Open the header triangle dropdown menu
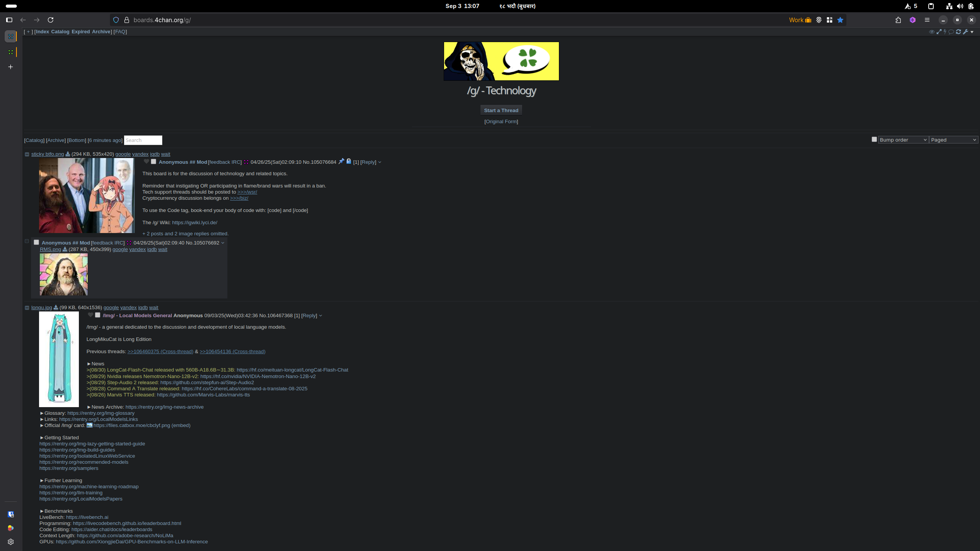 click(x=972, y=32)
